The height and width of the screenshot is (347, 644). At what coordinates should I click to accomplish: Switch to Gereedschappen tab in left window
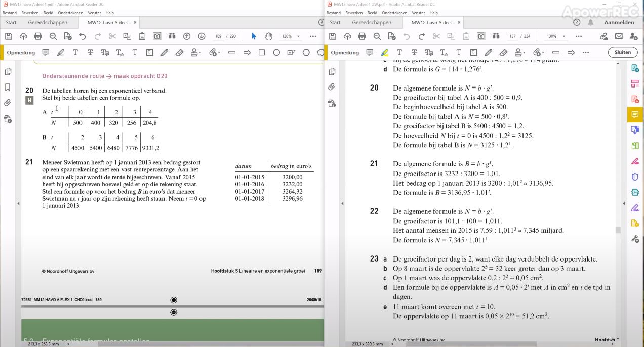point(48,22)
